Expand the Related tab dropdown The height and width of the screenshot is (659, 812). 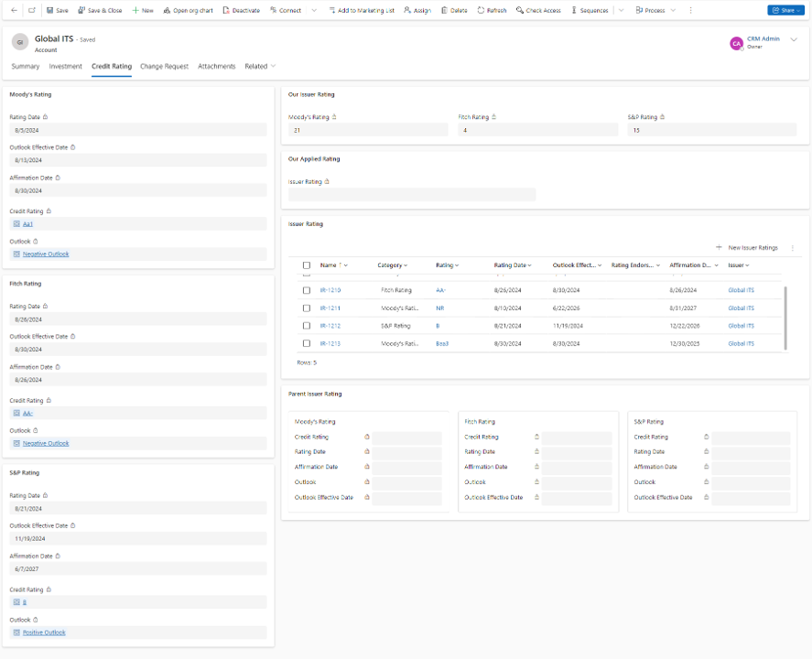pos(260,67)
